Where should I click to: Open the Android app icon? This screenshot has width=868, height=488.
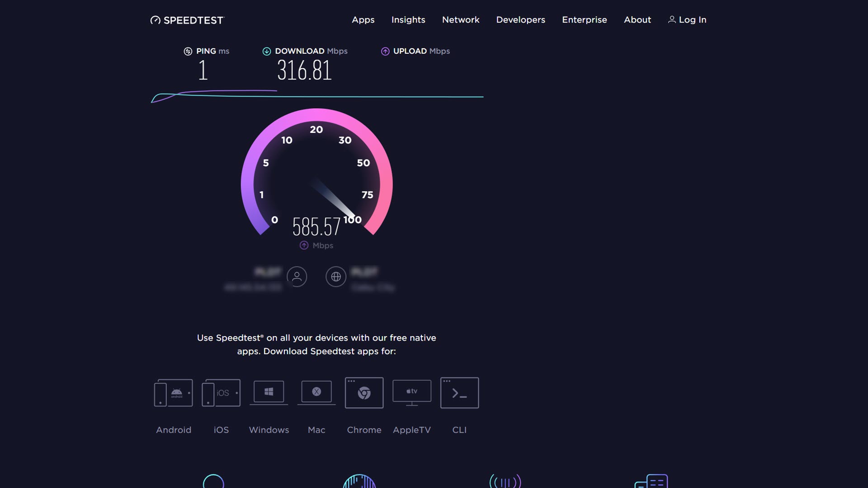(x=174, y=393)
